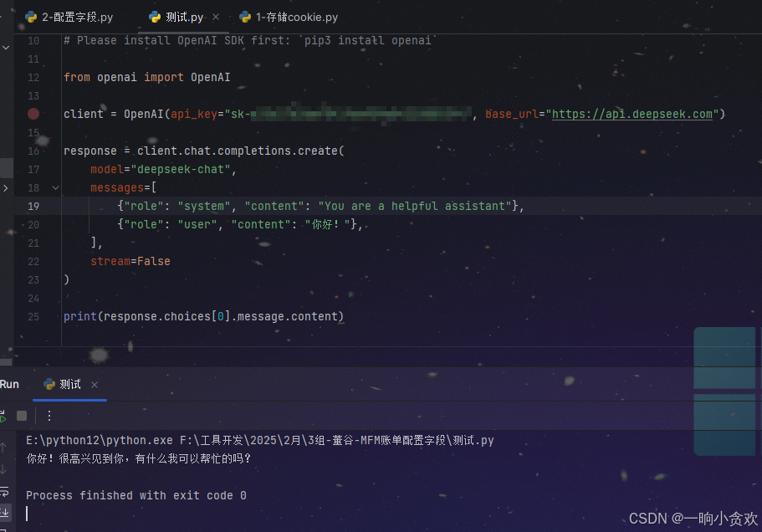Collapse the messages list fold arrow at line 18
This screenshot has width=762, height=532.
(55, 187)
